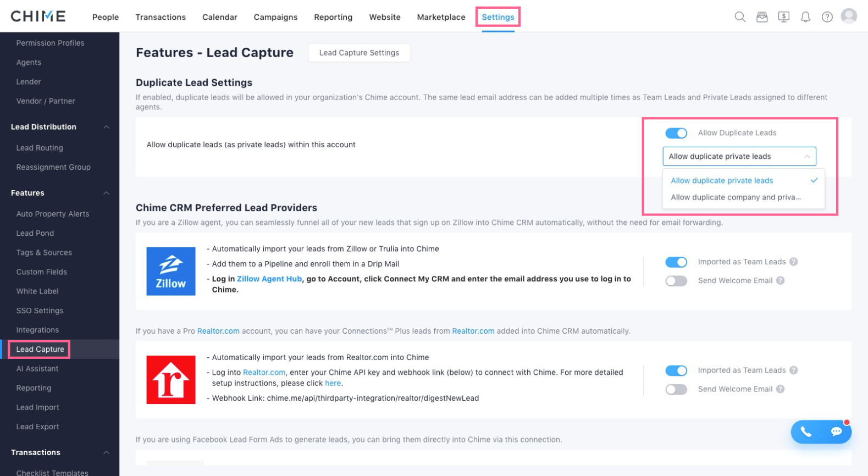Select Allow duplicate private leads option

744,180
